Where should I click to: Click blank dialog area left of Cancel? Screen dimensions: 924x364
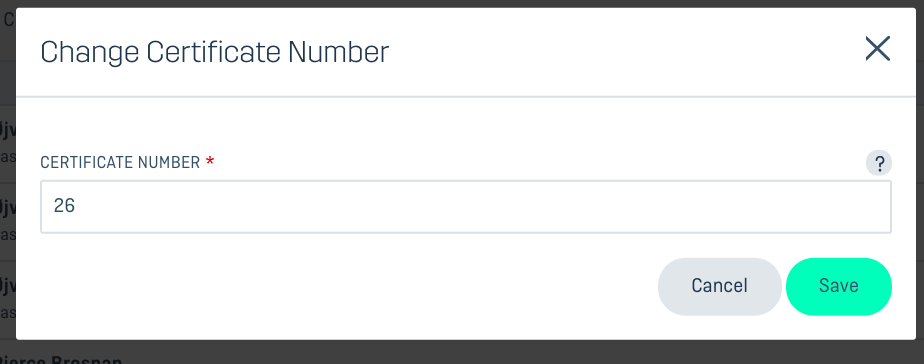[342, 286]
